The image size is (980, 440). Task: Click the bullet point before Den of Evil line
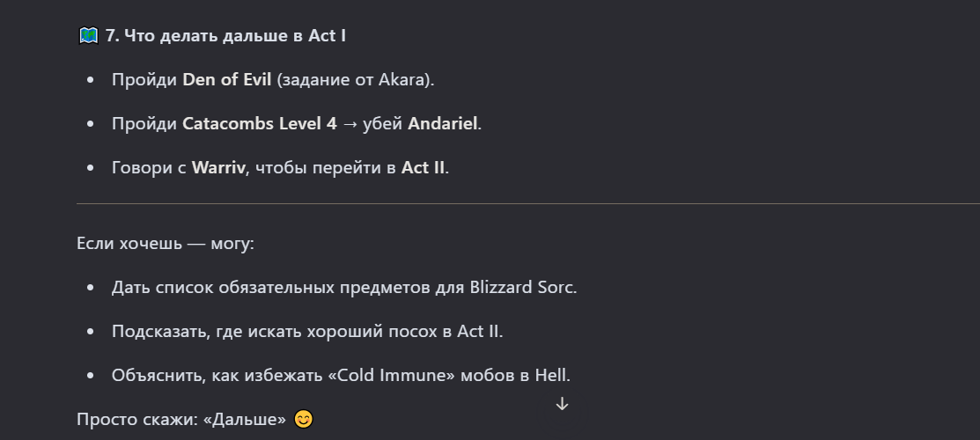[x=92, y=81]
